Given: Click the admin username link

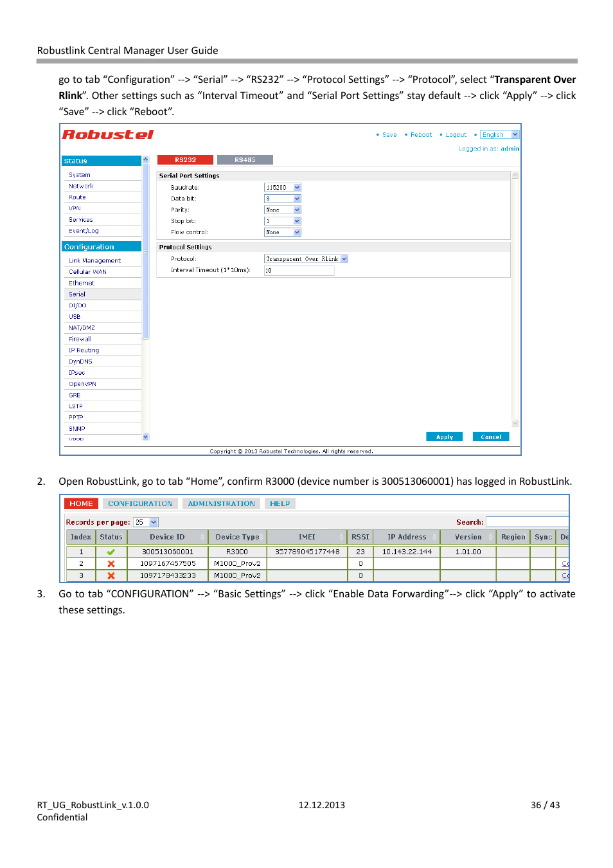Looking at the screenshot, I should point(510,149).
